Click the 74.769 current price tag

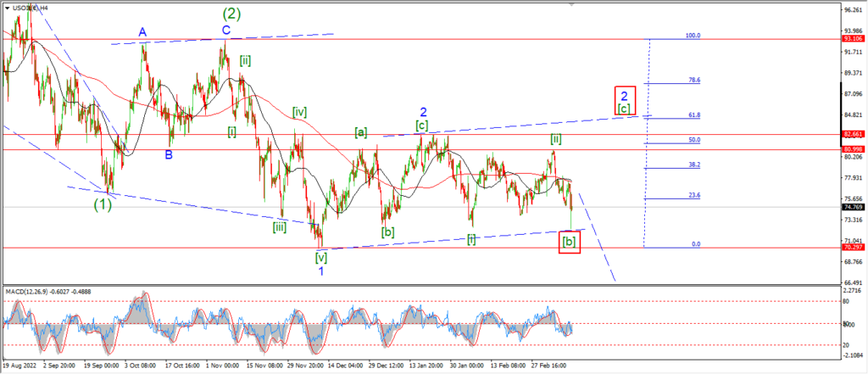853,207
